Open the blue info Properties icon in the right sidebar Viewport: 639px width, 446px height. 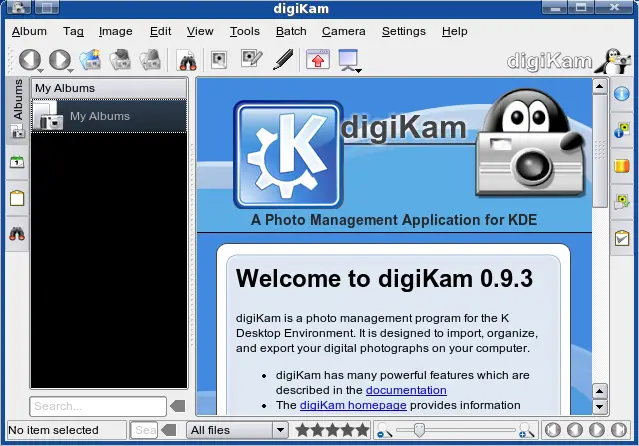coord(621,94)
